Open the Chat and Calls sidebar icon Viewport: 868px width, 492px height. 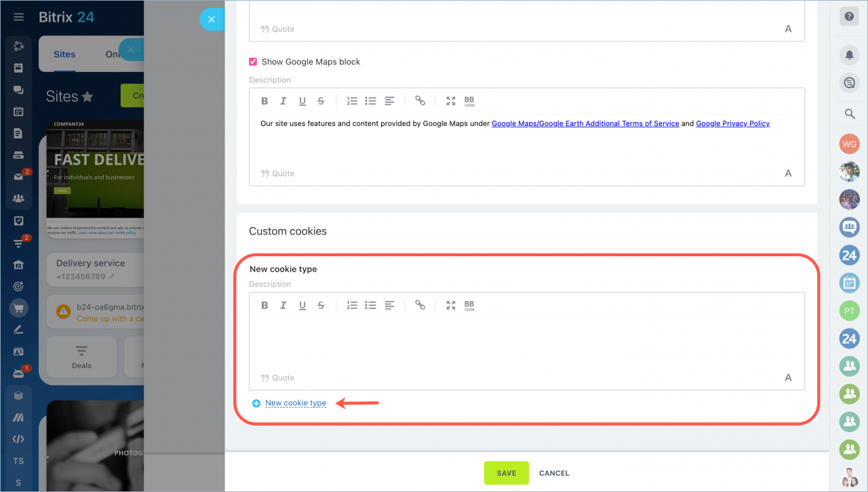pyautogui.click(x=18, y=90)
